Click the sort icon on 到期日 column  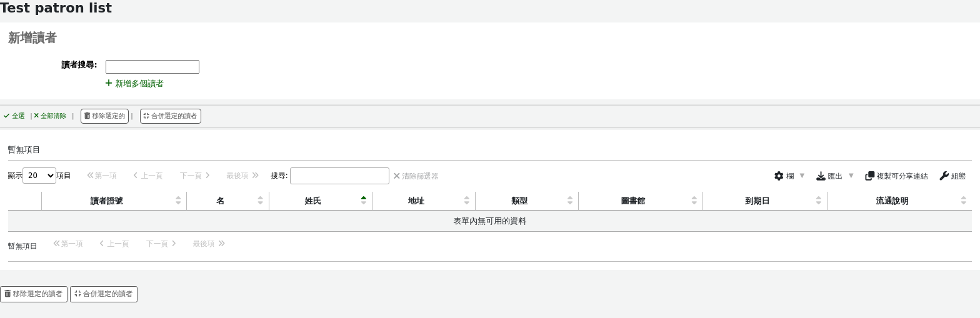(x=818, y=201)
